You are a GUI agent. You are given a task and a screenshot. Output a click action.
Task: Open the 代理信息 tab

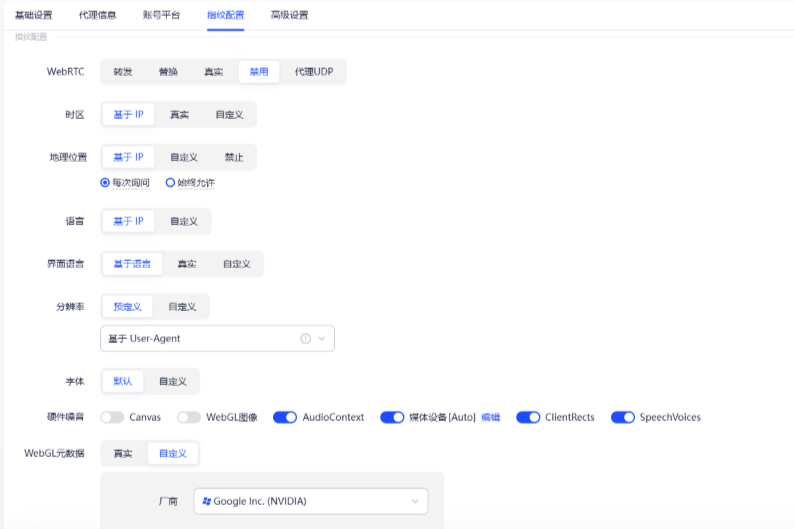click(97, 15)
